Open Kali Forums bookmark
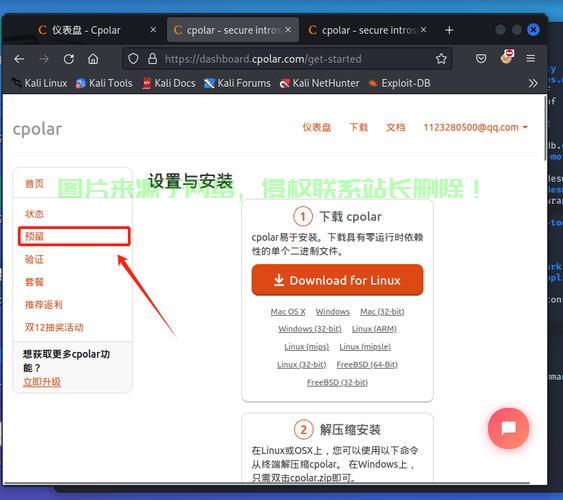The image size is (563, 500). click(237, 83)
